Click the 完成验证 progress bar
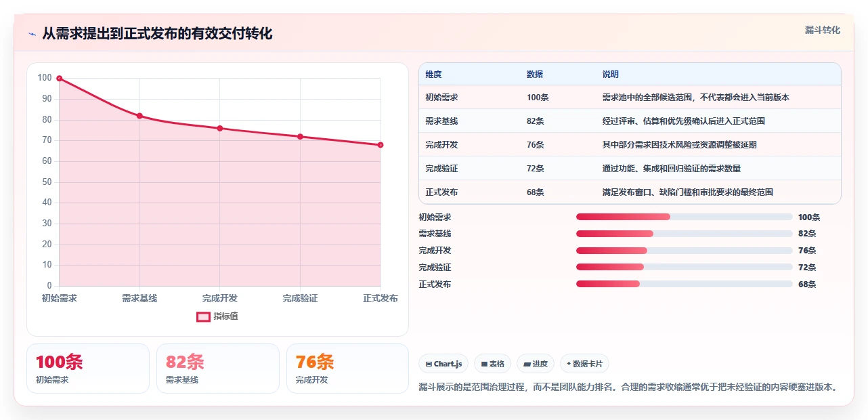Image resolution: width=868 pixels, height=420 pixels. click(684, 268)
